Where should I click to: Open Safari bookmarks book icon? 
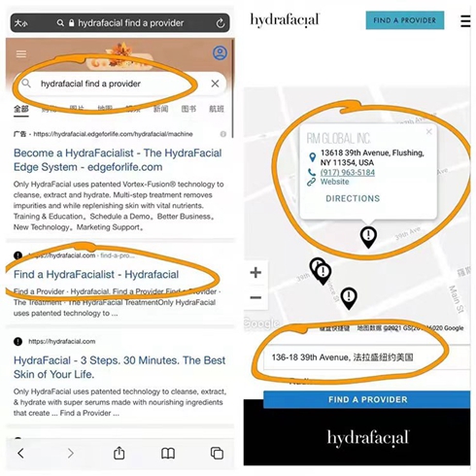(168, 454)
